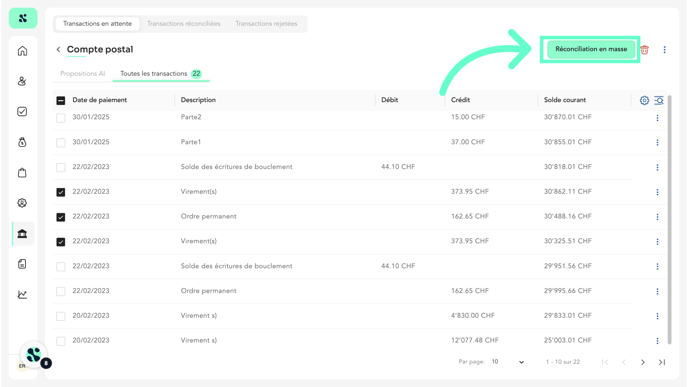Toggle the select-all header checkbox
688x387 pixels.
click(x=61, y=100)
